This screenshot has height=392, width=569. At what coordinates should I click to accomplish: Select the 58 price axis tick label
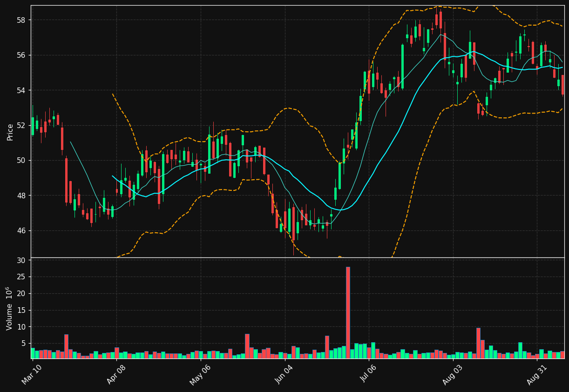(22, 20)
